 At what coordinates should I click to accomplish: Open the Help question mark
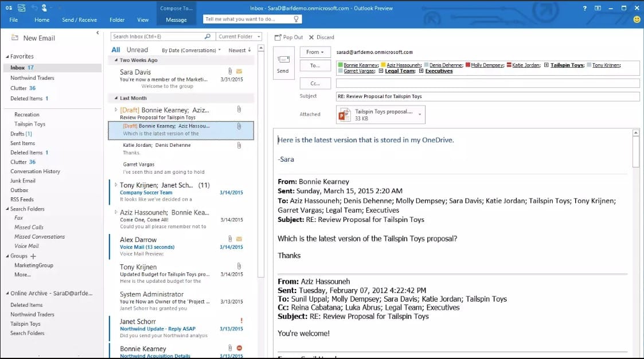pyautogui.click(x=584, y=8)
